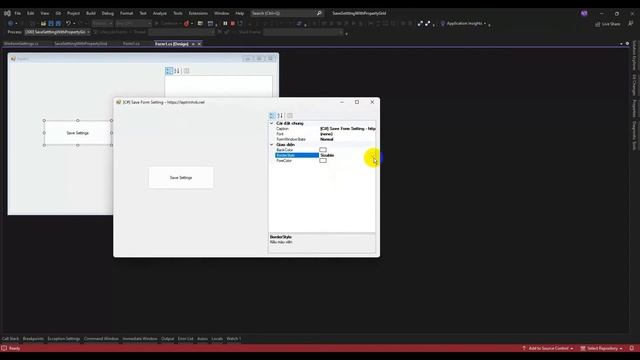Switch to the Form1.cs tab
640x360 pixels.
coord(131,44)
